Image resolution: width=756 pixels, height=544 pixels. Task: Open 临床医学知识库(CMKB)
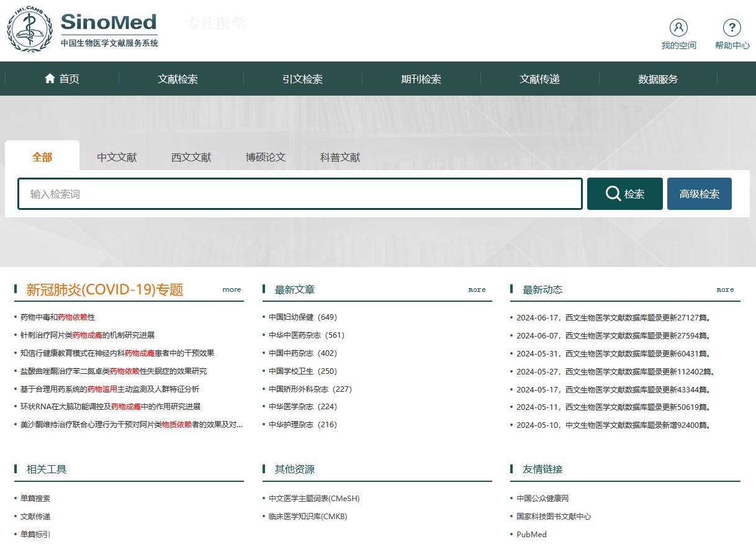click(308, 516)
